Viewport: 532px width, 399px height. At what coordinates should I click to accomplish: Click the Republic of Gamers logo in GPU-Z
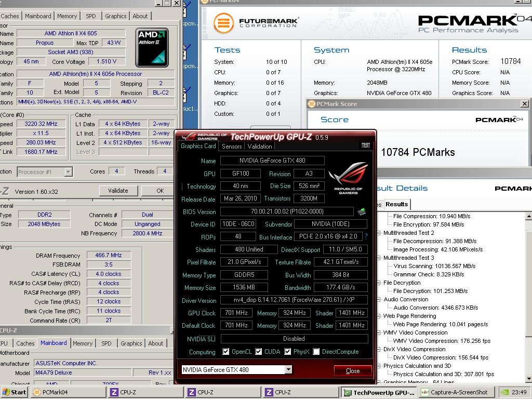pyautogui.click(x=348, y=178)
